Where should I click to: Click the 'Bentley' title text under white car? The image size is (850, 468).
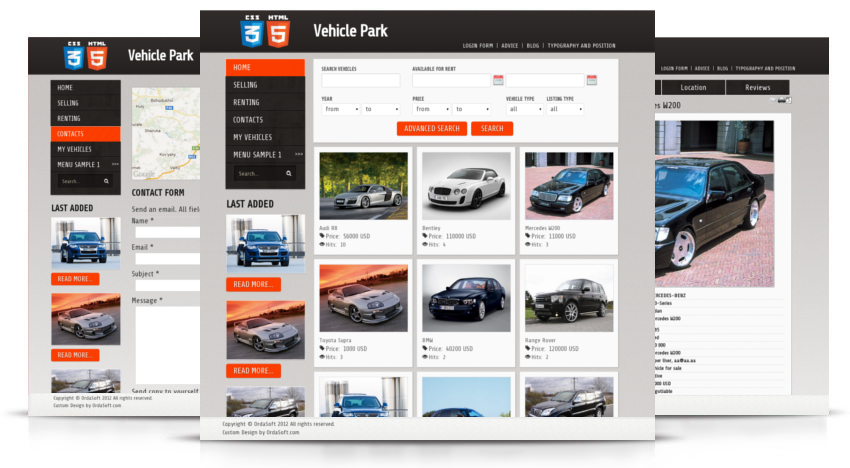(432, 228)
